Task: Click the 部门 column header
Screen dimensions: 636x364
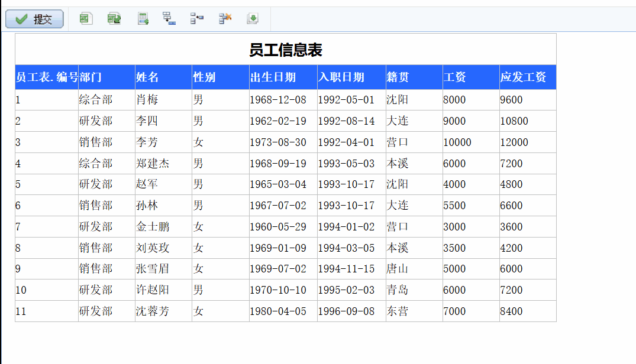Action: point(106,77)
